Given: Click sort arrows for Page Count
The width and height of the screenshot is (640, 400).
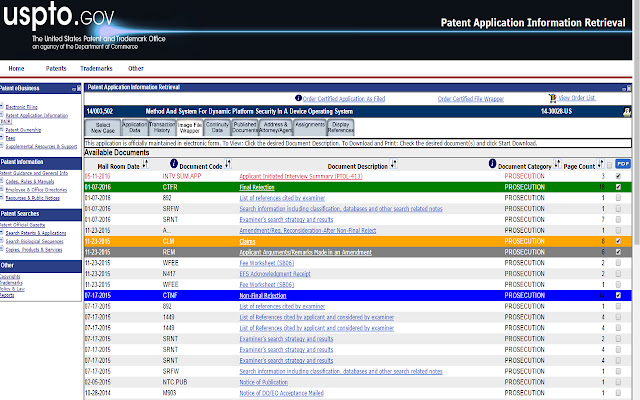Looking at the screenshot, I should pos(600,164).
